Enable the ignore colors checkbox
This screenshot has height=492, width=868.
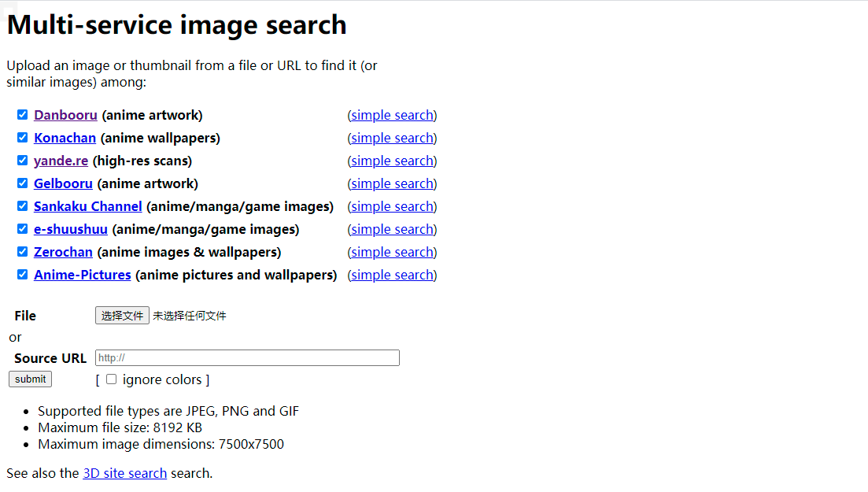[111, 379]
